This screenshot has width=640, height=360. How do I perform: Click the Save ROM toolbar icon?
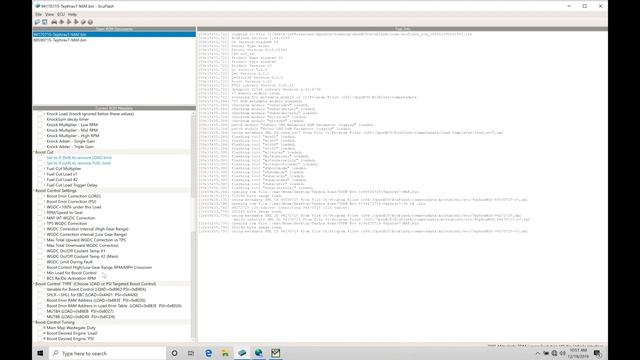(45, 22)
